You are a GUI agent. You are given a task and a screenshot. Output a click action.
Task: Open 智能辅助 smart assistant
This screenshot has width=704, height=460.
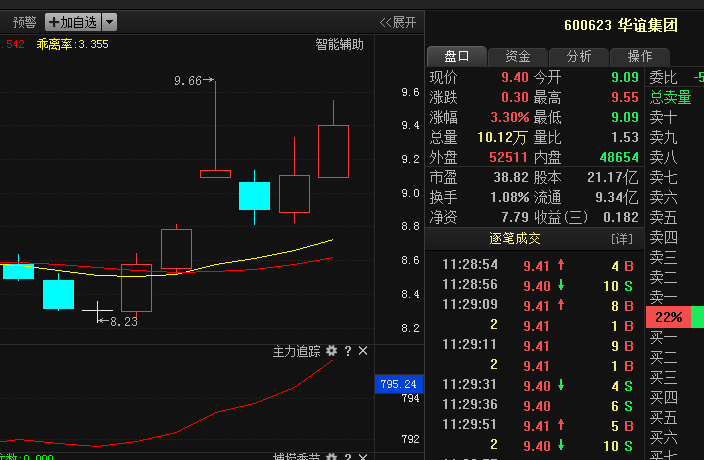(339, 44)
